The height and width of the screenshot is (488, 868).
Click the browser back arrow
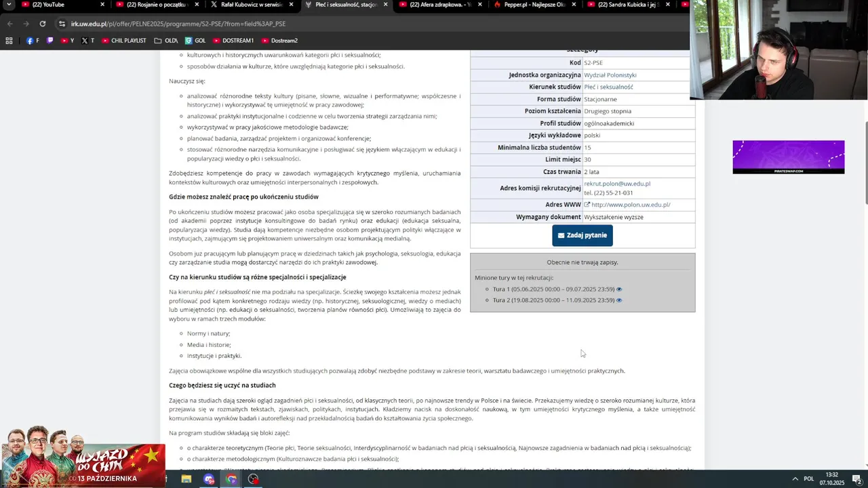point(9,24)
